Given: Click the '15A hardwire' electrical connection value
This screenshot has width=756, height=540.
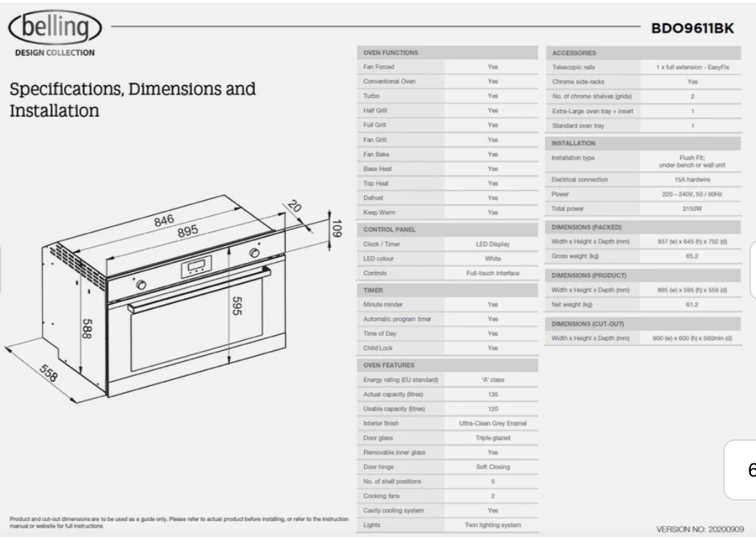Looking at the screenshot, I should pyautogui.click(x=693, y=180).
